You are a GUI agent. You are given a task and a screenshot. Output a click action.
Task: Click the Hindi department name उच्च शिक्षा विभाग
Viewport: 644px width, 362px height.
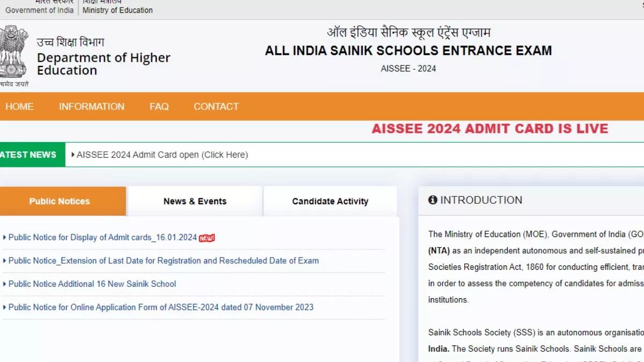(x=70, y=42)
